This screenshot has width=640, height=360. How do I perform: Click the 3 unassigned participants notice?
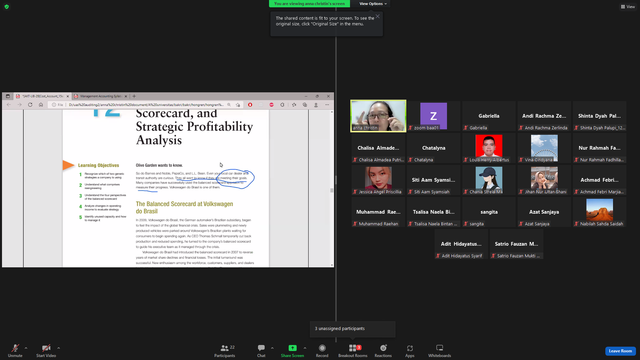click(353, 329)
